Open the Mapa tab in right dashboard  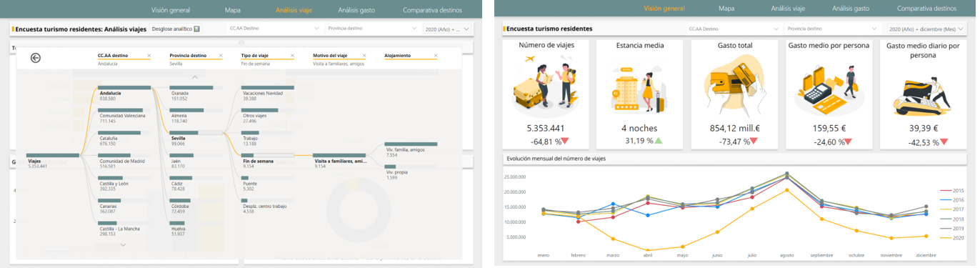726,9
